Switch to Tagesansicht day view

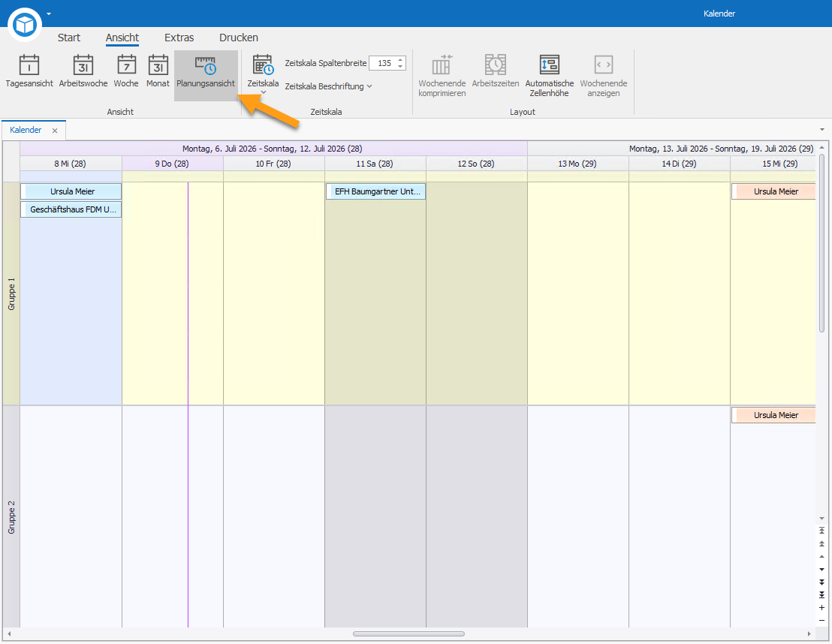pos(29,71)
